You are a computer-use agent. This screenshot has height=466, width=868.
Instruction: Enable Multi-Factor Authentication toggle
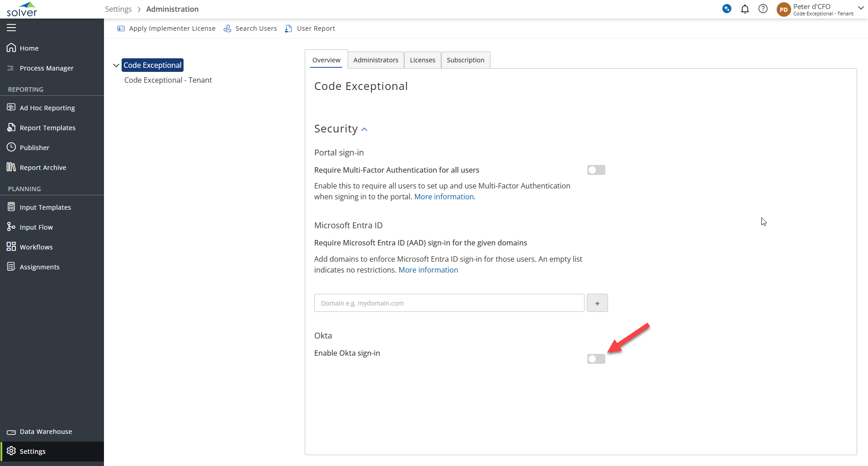[595, 170]
